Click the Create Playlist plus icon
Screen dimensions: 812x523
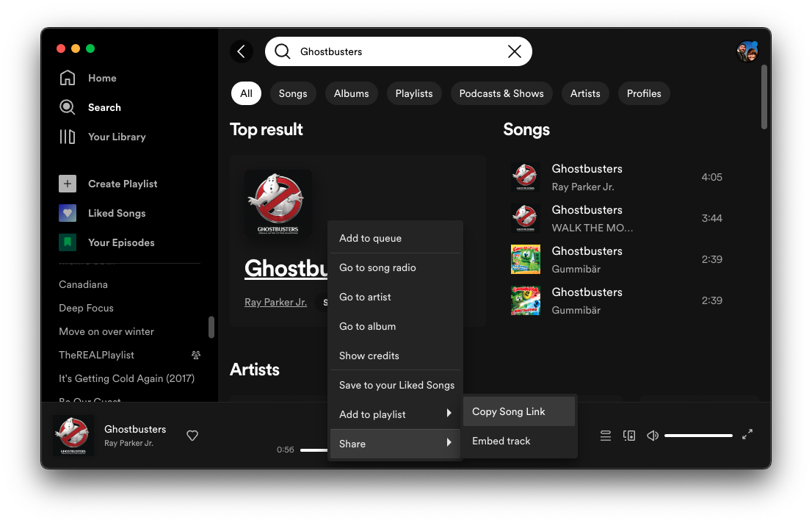click(68, 184)
